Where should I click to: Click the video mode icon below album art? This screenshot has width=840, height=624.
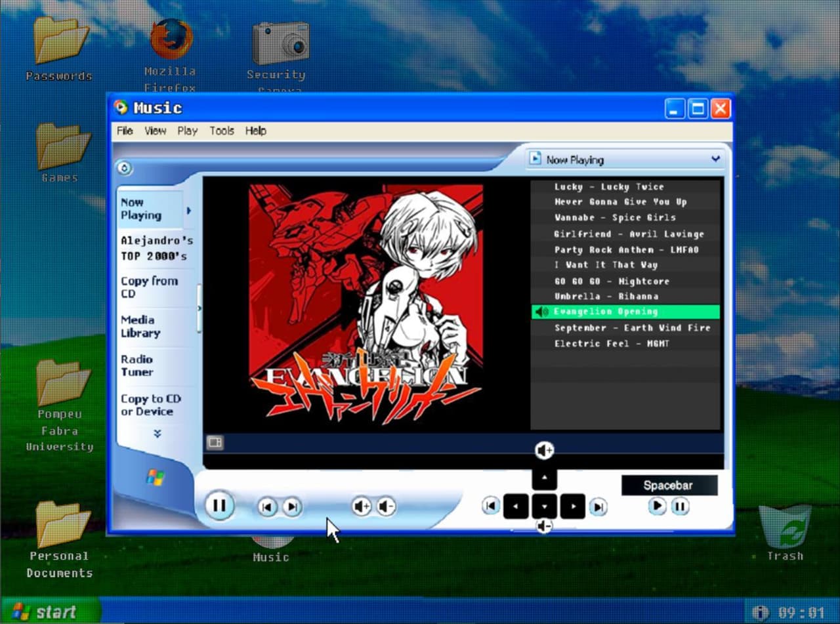pos(215,442)
